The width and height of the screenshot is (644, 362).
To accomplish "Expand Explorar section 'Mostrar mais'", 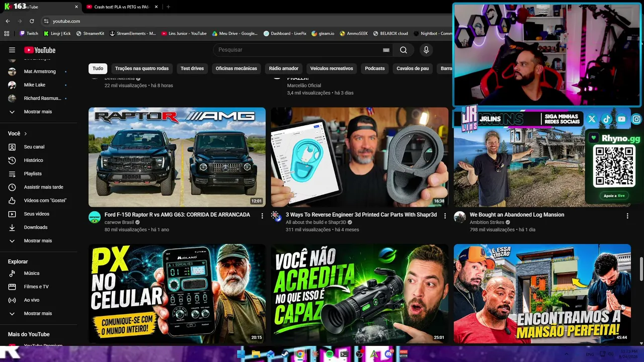I will pos(38,313).
